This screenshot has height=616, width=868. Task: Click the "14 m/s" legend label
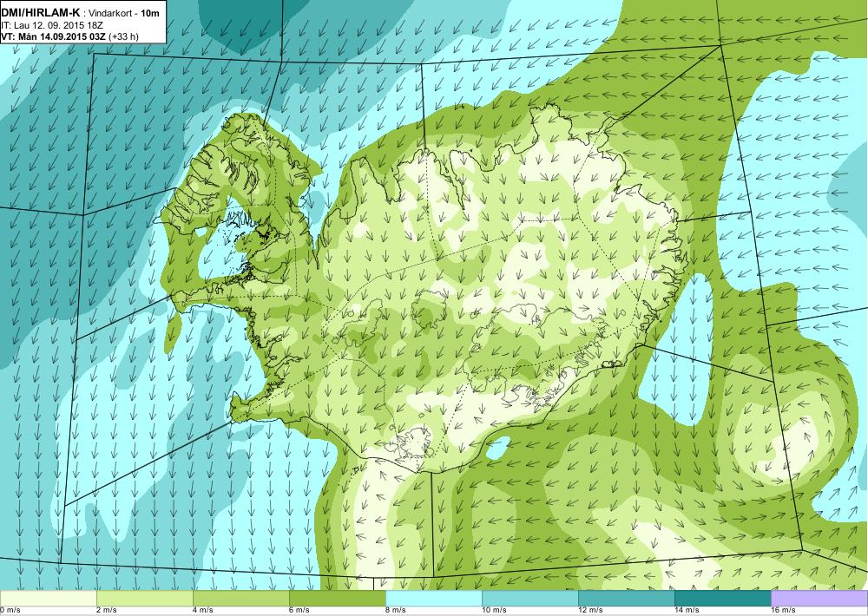tap(687, 611)
